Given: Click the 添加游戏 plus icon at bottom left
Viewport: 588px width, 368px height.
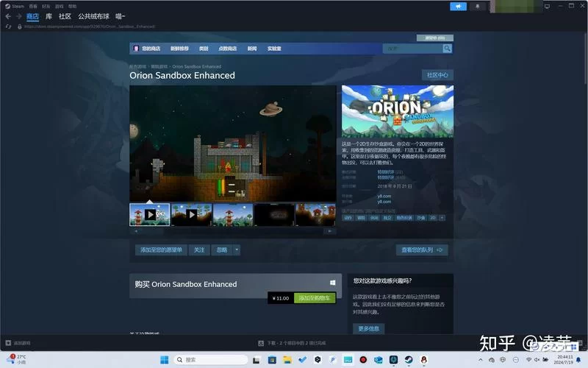Looking at the screenshot, I should 8,343.
